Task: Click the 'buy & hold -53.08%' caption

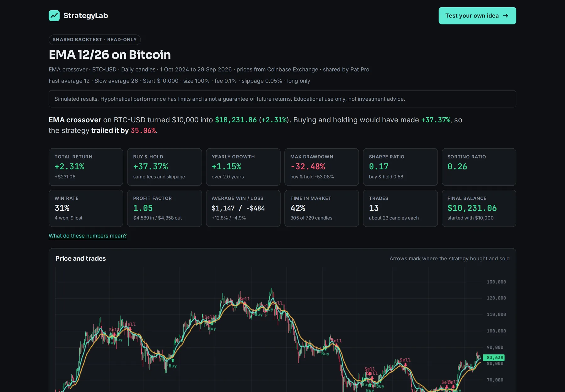Action: (x=312, y=177)
